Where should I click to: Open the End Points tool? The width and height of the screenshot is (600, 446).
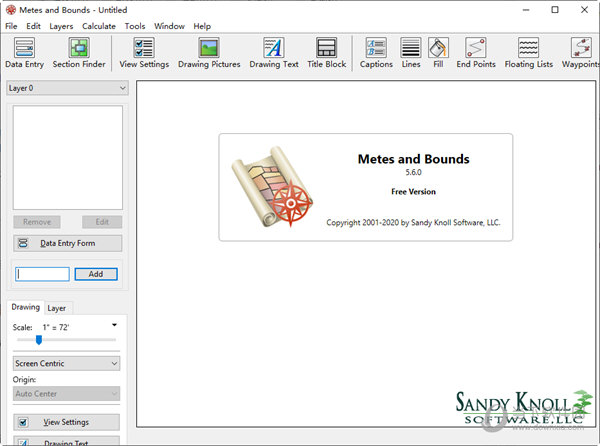[476, 53]
